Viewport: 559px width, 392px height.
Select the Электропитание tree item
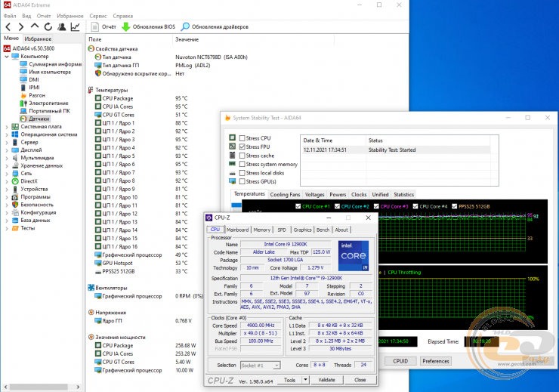48,103
